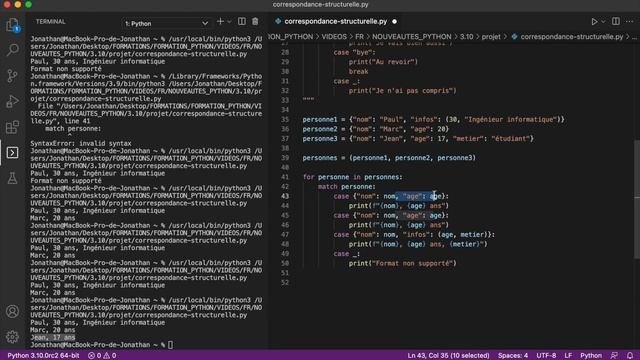
Task: Click the editor vertical scrollbar
Action: tap(637, 199)
